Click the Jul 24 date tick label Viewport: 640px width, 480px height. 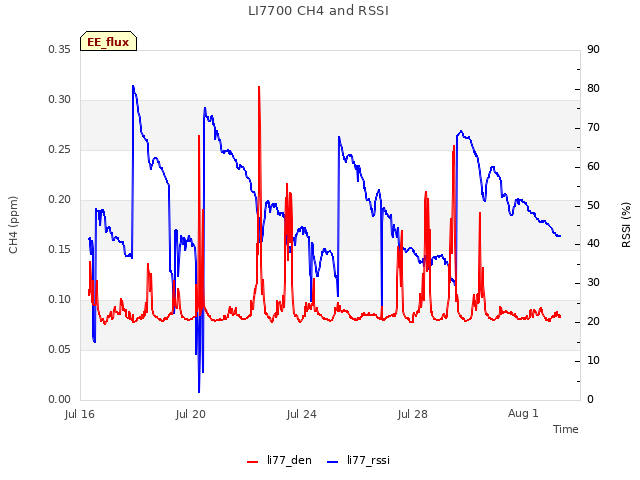click(x=302, y=414)
